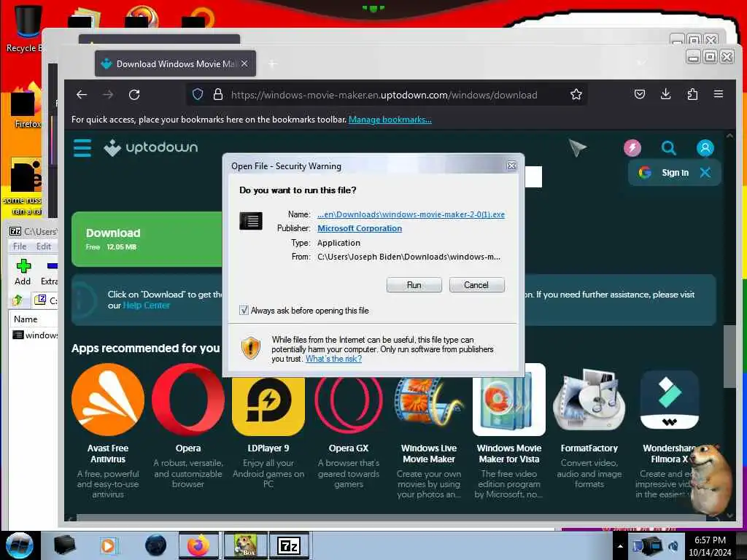Click the page vertical scrollbar thumb
This screenshot has height=560, width=747.
click(x=729, y=356)
